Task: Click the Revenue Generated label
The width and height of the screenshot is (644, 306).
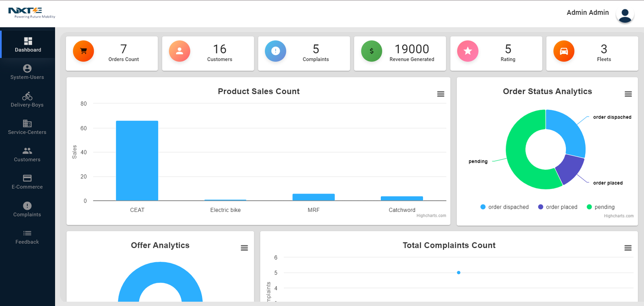Action: tap(412, 60)
